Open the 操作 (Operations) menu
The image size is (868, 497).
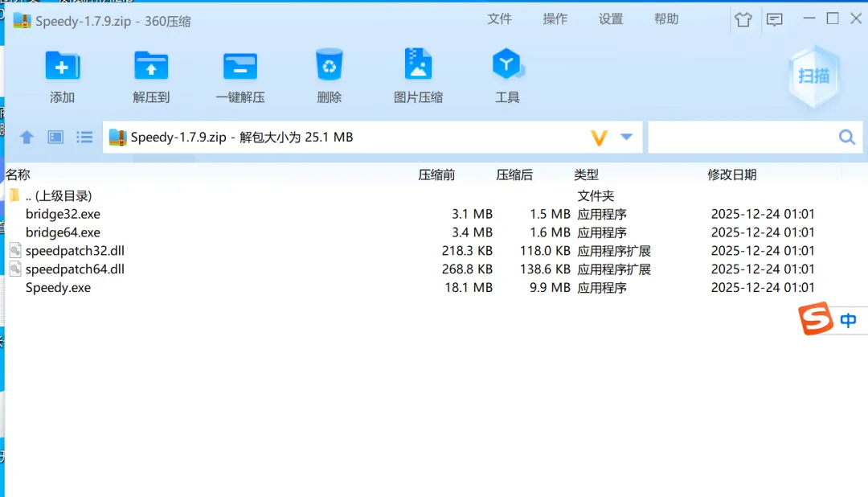point(555,18)
